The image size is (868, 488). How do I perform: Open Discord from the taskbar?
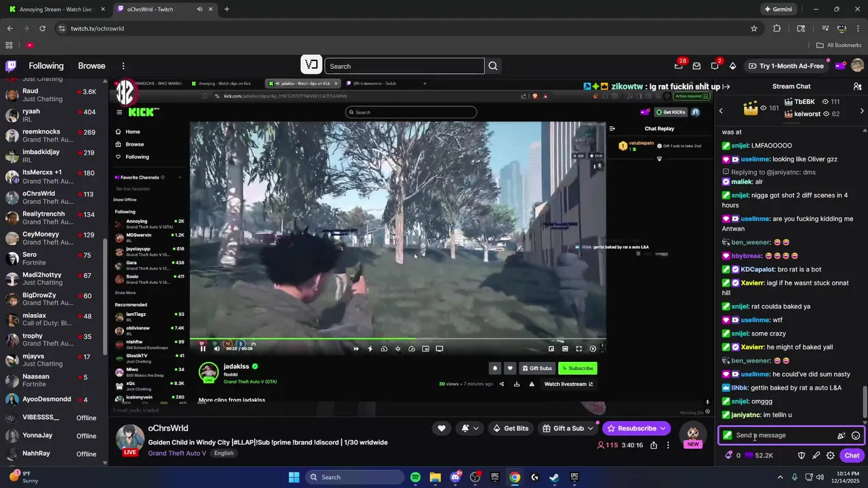click(455, 477)
